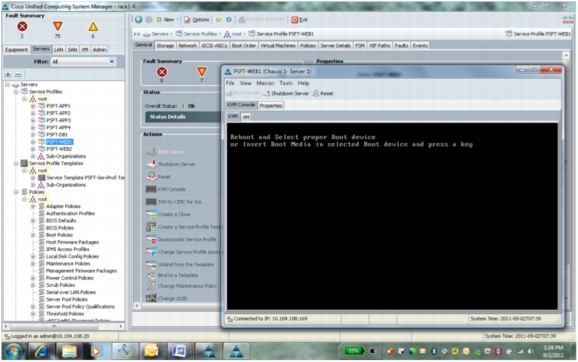This screenshot has width=578, height=362.
Task: Select PSFT-APP3 in the tree
Action: [x=58, y=120]
